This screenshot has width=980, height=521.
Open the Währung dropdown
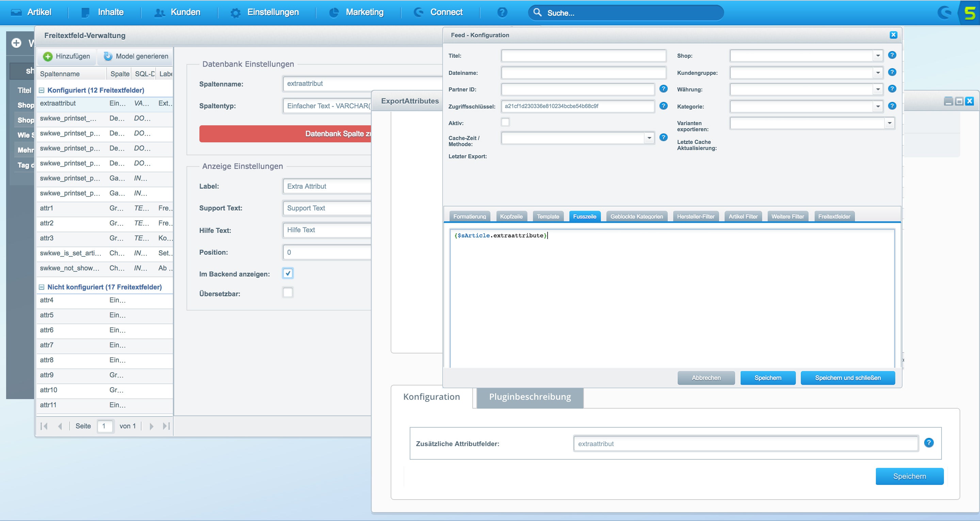(878, 90)
